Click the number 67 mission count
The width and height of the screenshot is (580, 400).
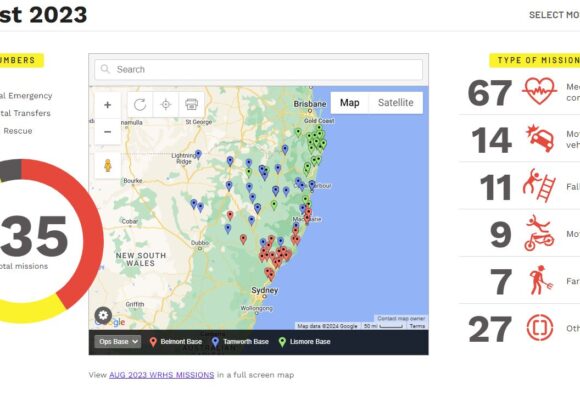pos(490,93)
